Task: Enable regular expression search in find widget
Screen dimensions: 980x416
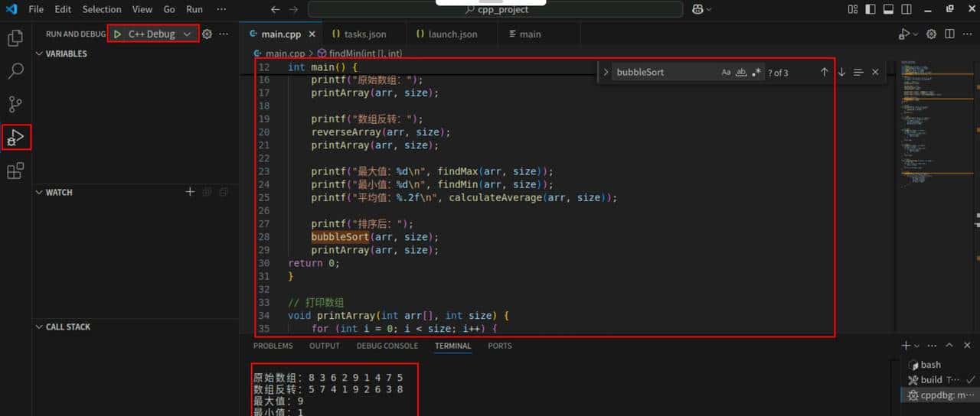Action: click(756, 72)
